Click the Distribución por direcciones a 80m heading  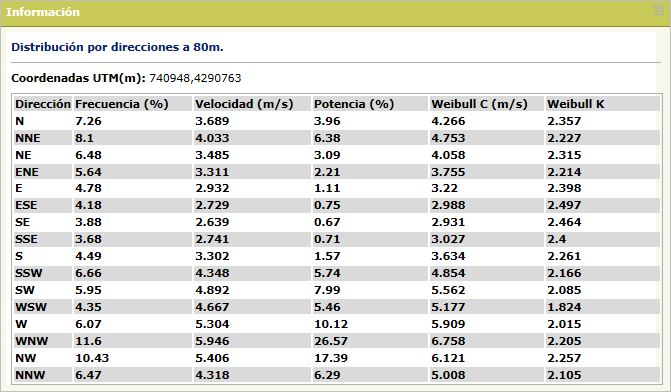tap(117, 47)
